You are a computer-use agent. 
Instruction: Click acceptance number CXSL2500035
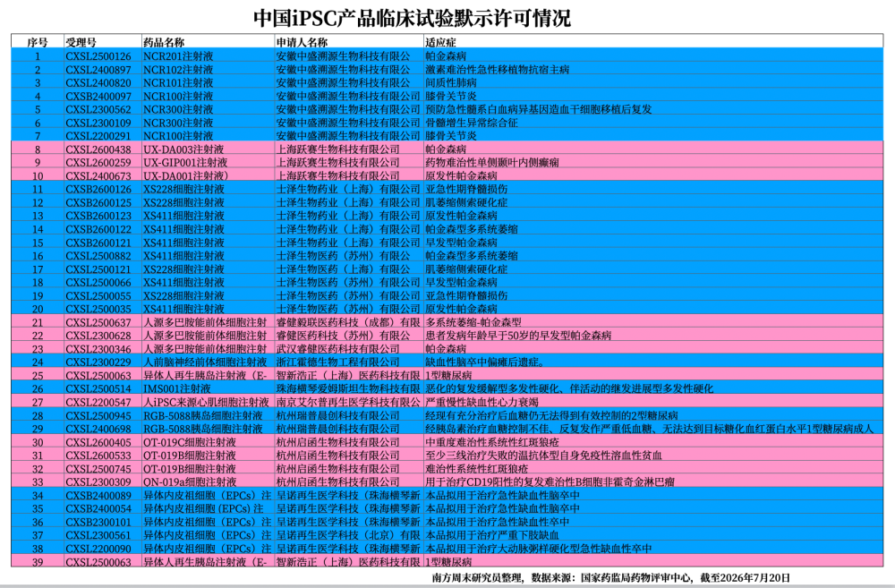pyautogui.click(x=98, y=309)
